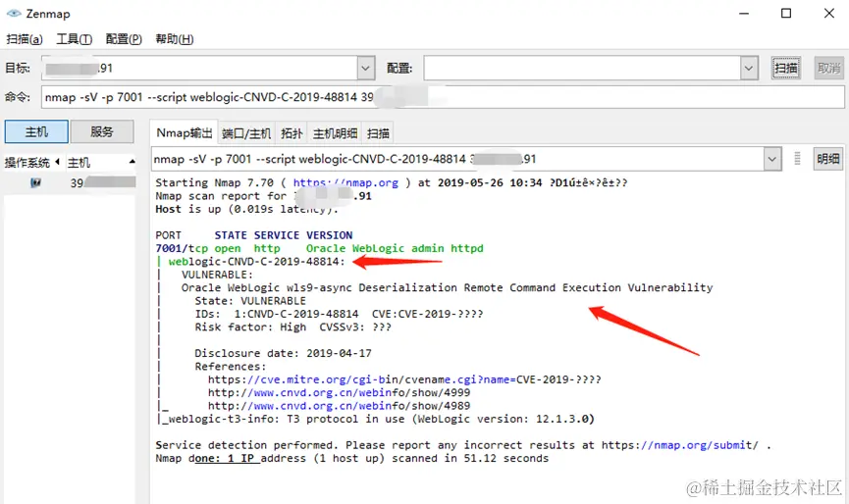The image size is (849, 504).
Task: Focus the 命令 command input field
Action: click(x=443, y=97)
